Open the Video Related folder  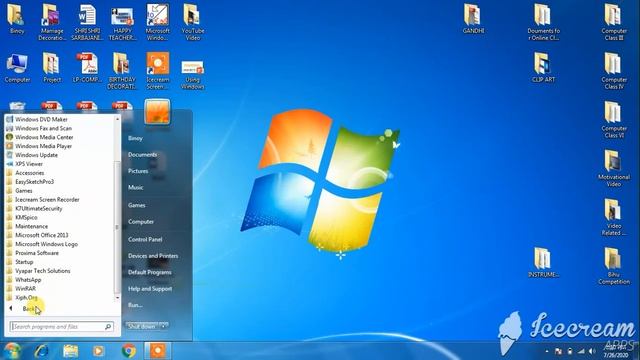(x=614, y=218)
